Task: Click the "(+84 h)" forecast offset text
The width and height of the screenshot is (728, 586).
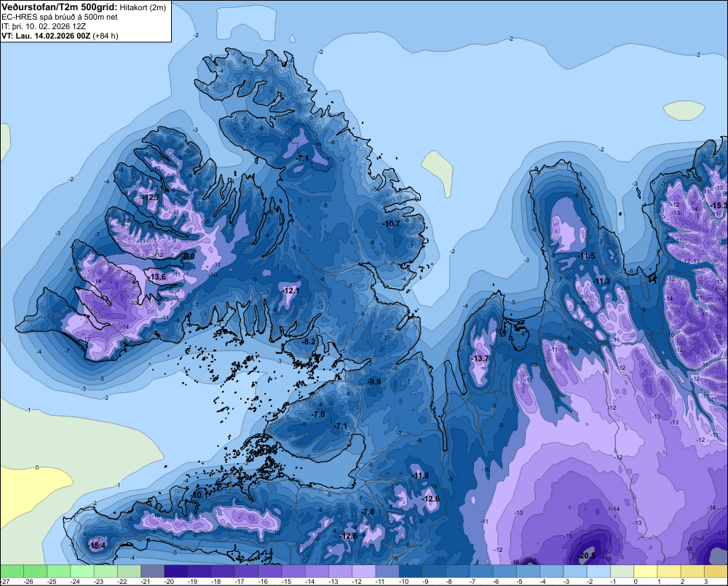Action: (x=106, y=36)
